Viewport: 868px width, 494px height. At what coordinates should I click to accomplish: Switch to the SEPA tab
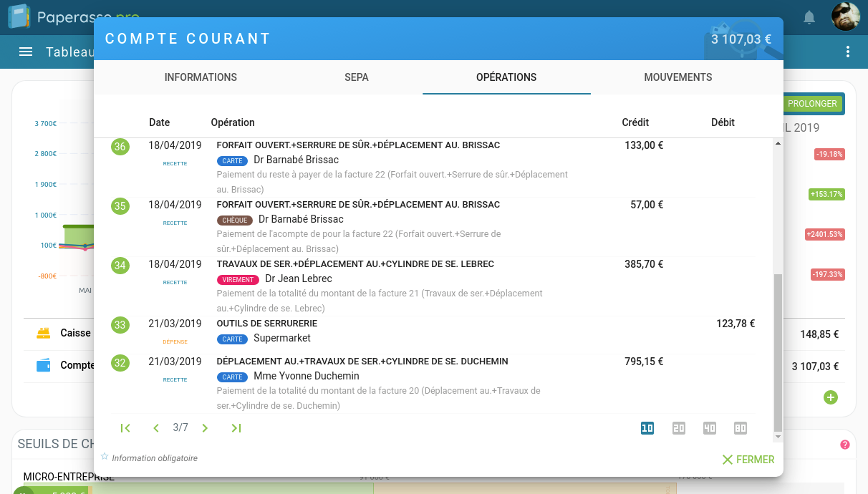tap(356, 77)
